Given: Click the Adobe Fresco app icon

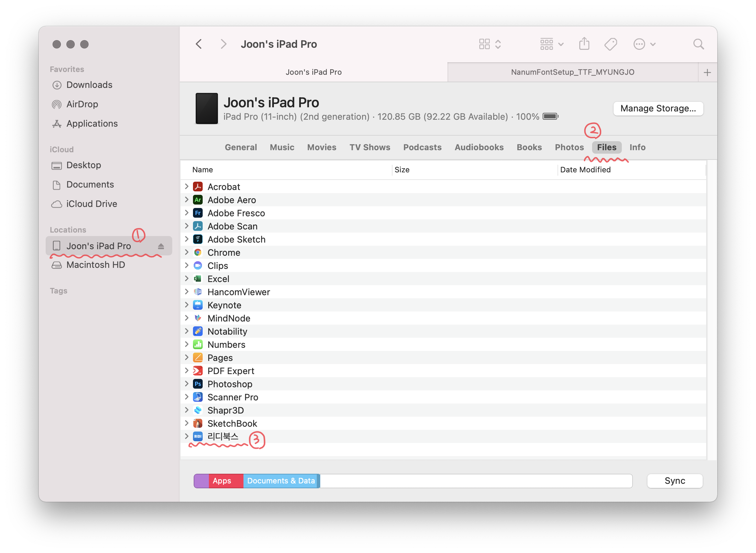Looking at the screenshot, I should 198,213.
